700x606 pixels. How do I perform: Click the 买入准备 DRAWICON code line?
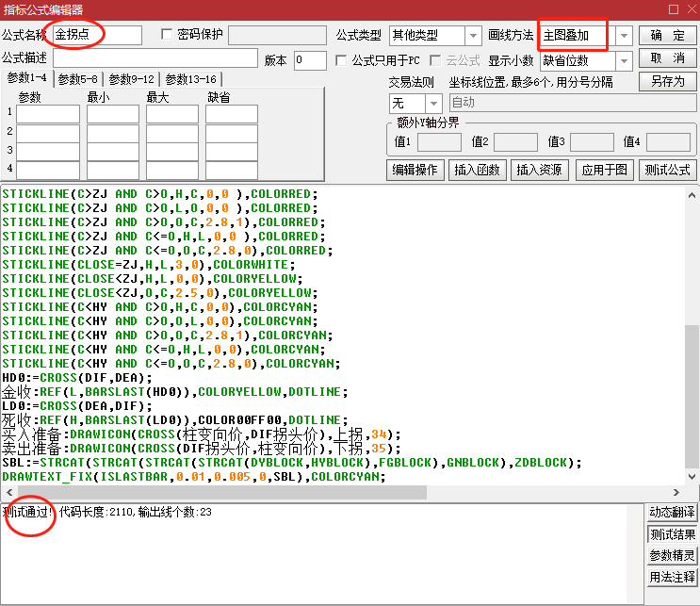tap(202, 434)
